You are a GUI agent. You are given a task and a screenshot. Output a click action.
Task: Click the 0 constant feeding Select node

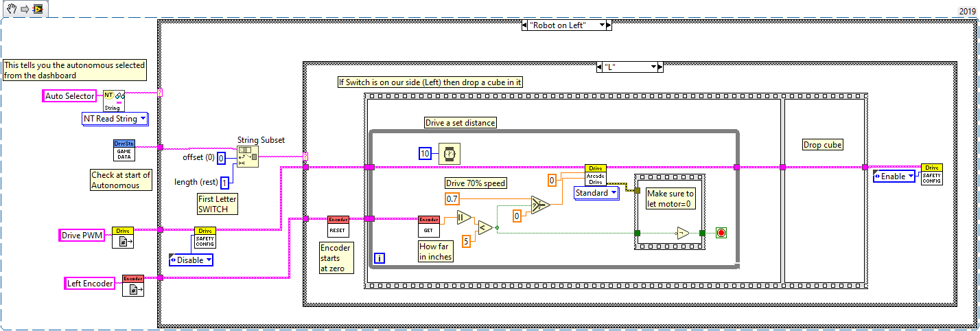[x=518, y=216]
